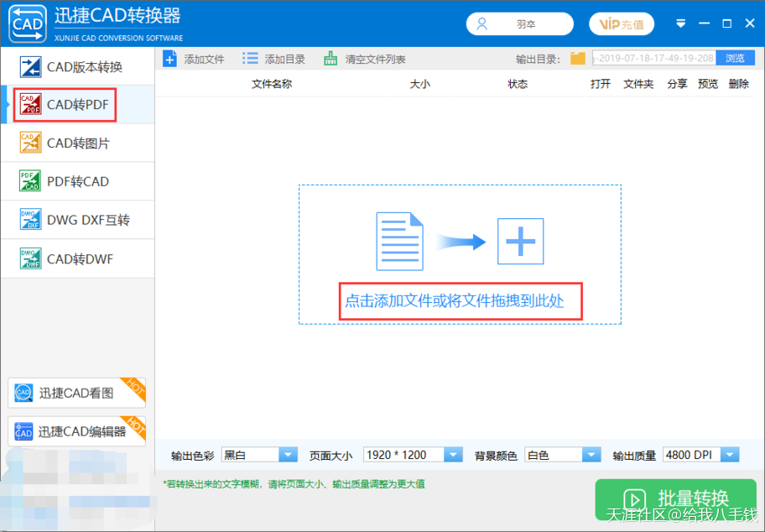Switch to CAD版本转换 tab label
Viewport: 765px width, 532px height.
[x=85, y=67]
